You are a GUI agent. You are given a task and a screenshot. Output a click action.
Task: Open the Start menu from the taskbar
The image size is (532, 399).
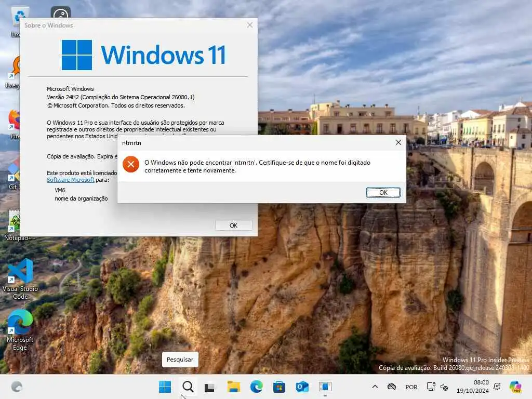pos(165,387)
